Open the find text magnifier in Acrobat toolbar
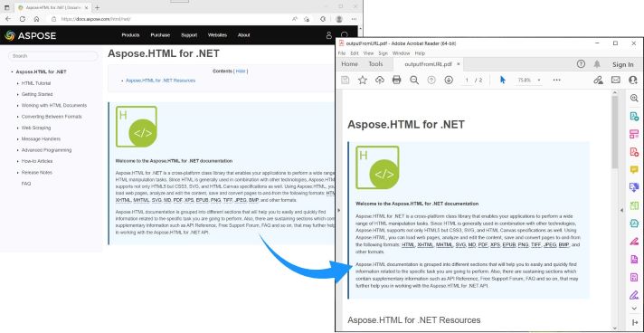Screen dimensions: 644x333 (x=414, y=81)
